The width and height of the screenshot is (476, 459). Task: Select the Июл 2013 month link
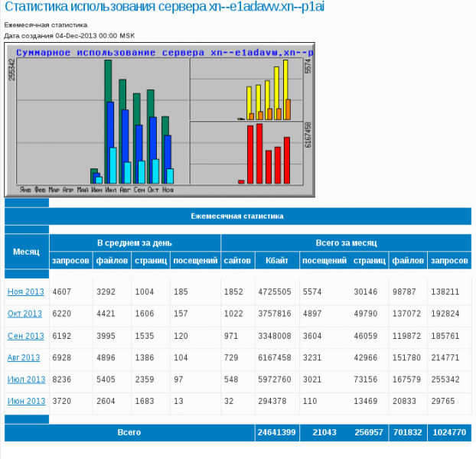(26, 379)
